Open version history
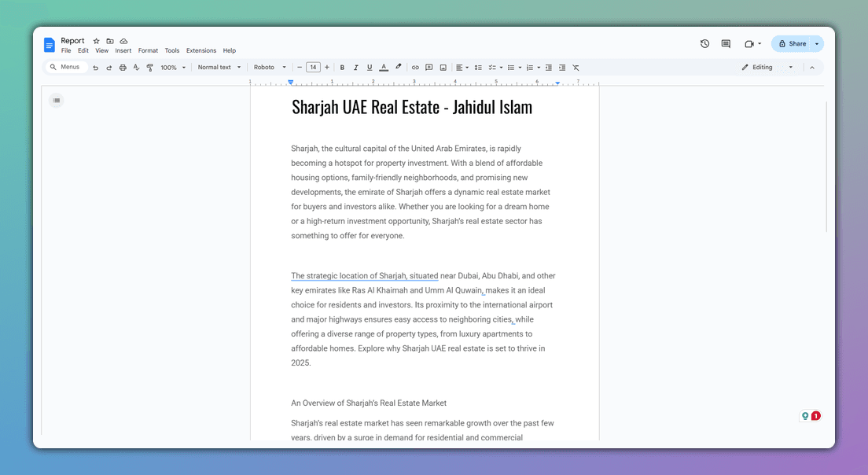This screenshot has height=475, width=868. click(x=704, y=43)
